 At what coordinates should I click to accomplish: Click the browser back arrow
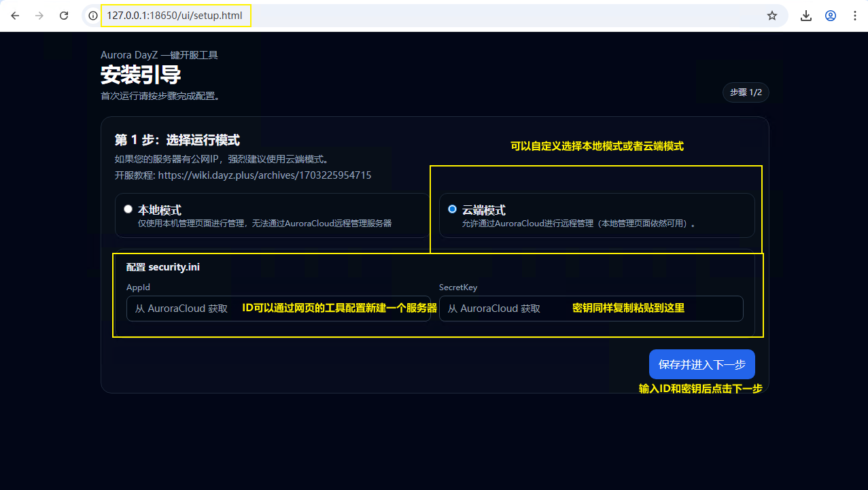15,16
